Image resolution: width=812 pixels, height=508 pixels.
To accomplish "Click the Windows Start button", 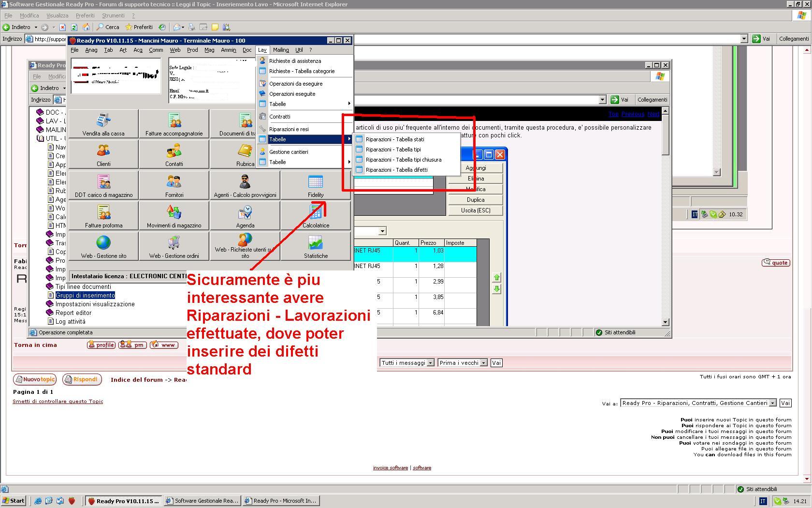I will (14, 501).
